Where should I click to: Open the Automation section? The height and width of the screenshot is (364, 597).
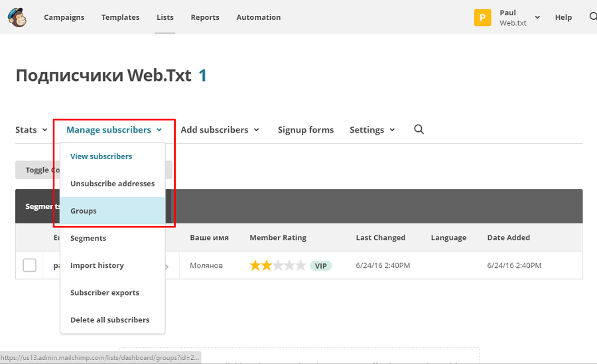259,17
